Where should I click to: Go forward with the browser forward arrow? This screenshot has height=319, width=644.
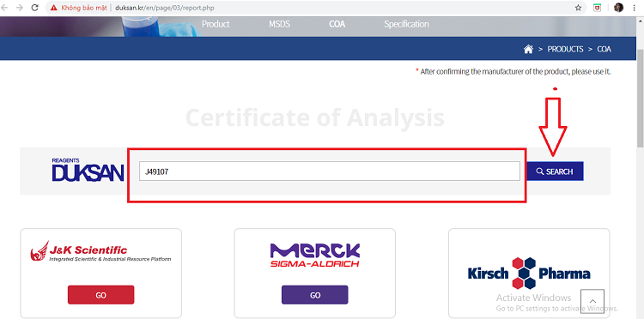(19, 8)
